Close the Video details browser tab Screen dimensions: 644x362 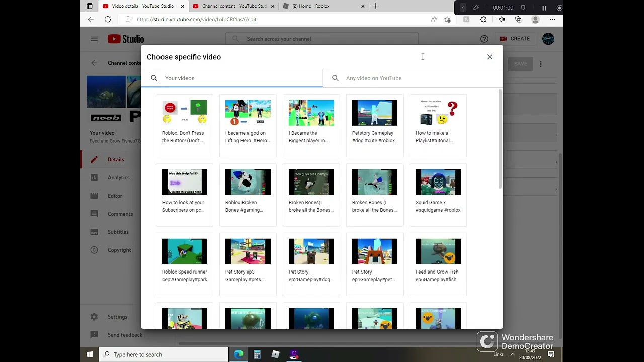pos(183,6)
